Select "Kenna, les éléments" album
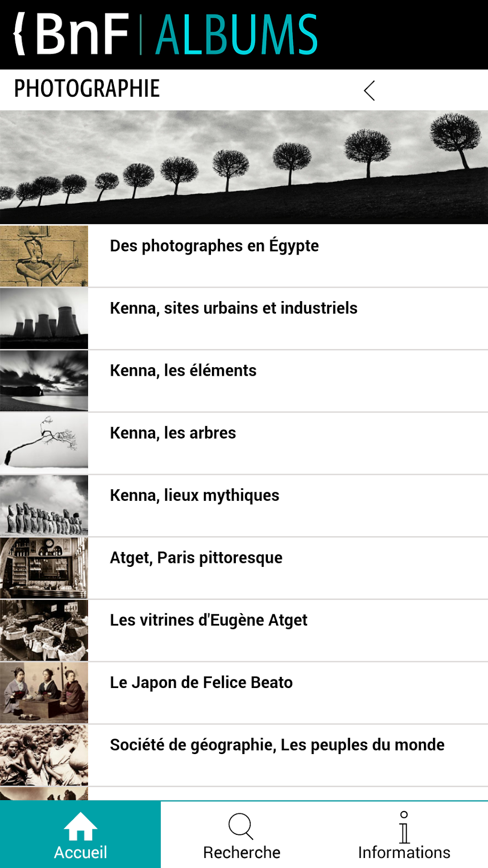 click(183, 371)
